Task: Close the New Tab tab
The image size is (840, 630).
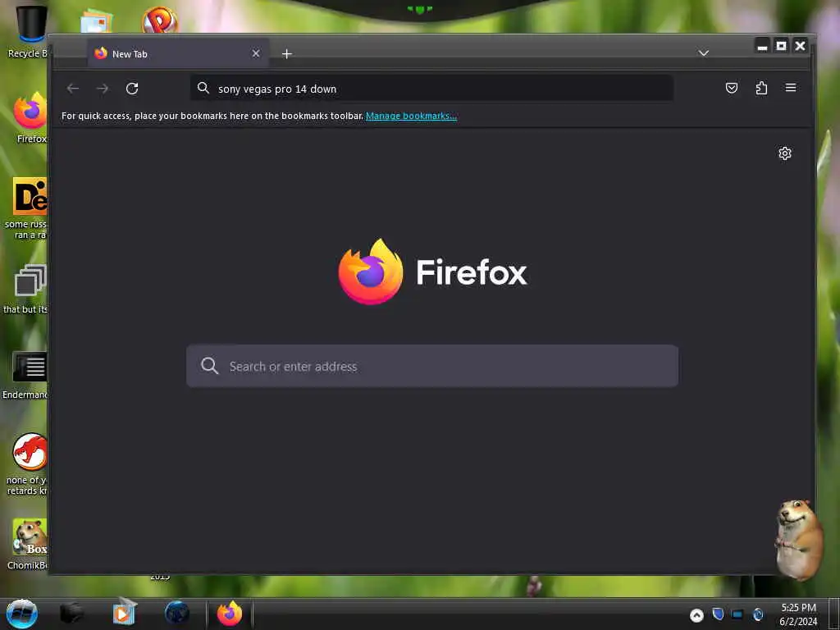Action: point(256,53)
